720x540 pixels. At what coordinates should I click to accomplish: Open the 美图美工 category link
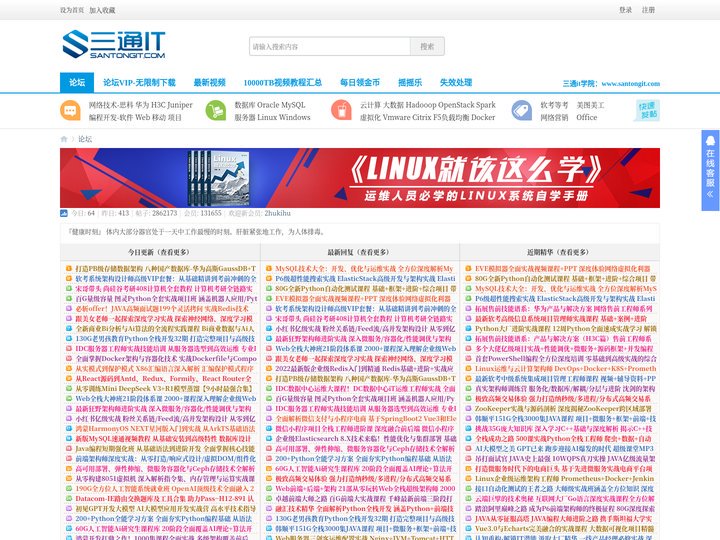pyautogui.click(x=590, y=105)
